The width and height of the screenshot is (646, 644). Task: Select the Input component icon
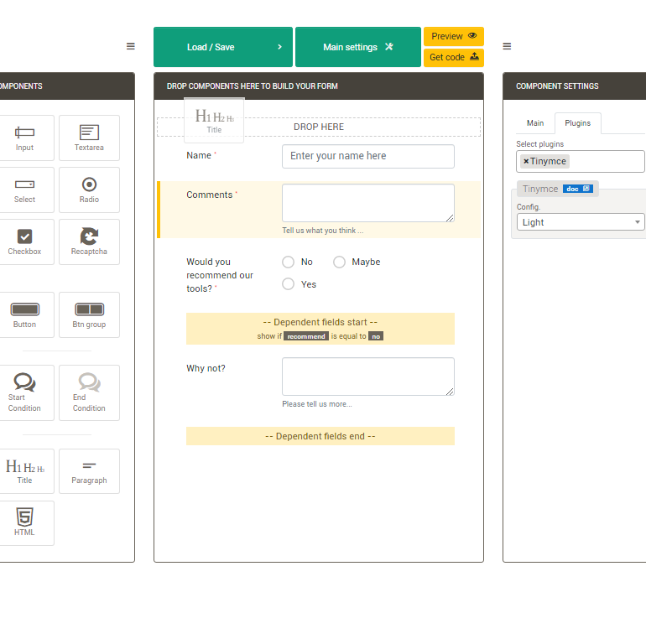click(24, 138)
